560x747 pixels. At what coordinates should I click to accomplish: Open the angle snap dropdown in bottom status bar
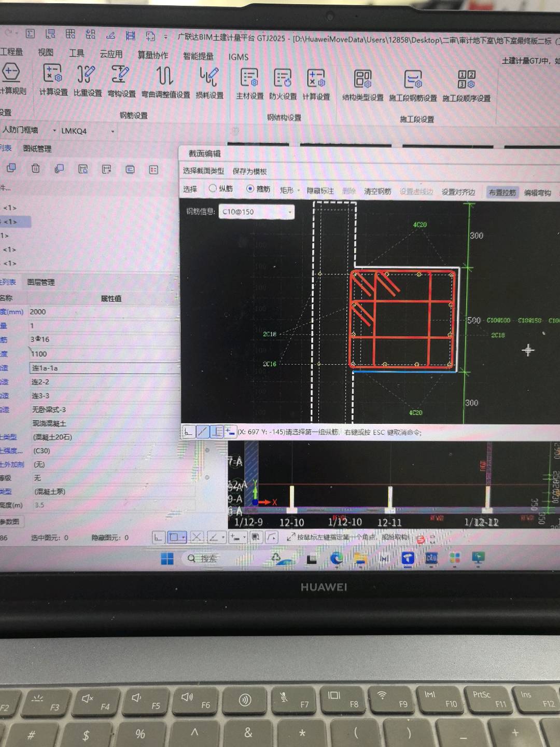coord(216,537)
